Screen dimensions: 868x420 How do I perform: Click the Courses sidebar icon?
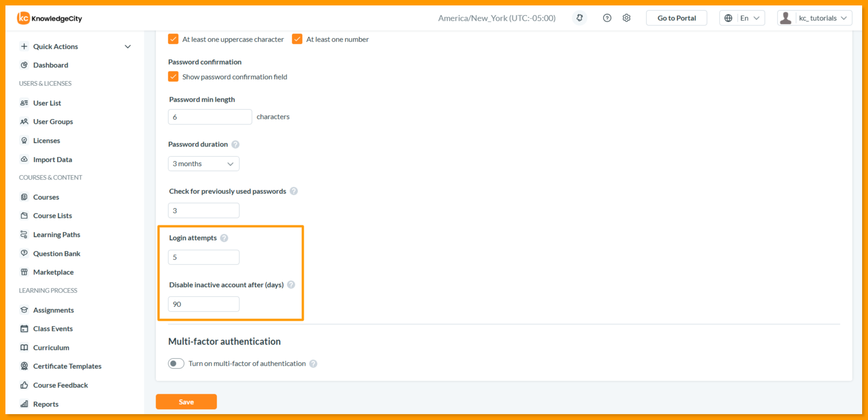(24, 197)
